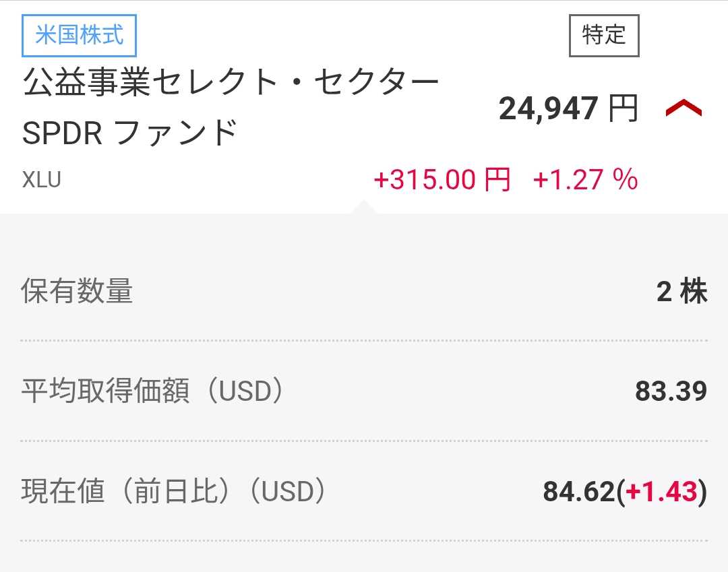
Task: Tap the small triangle pointer above details
Action: 363,206
